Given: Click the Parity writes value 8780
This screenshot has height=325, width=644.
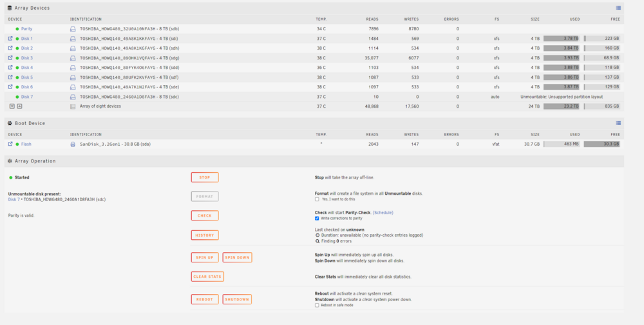Looking at the screenshot, I should point(413,29).
